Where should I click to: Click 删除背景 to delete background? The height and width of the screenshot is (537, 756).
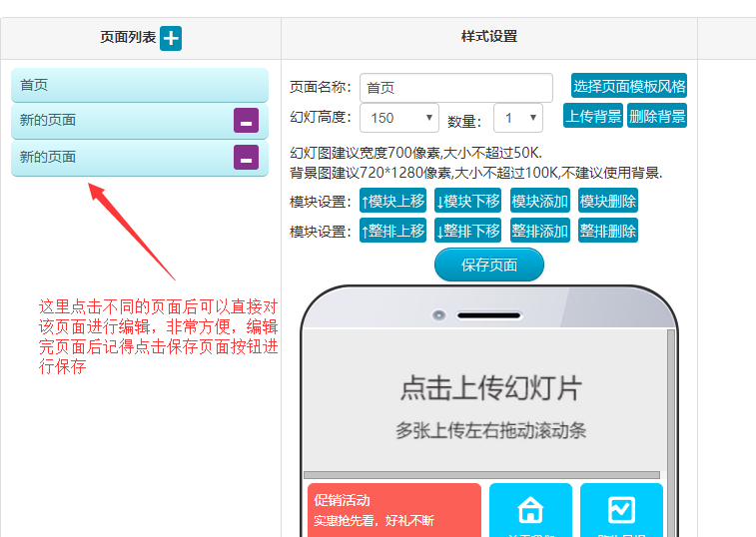657,116
